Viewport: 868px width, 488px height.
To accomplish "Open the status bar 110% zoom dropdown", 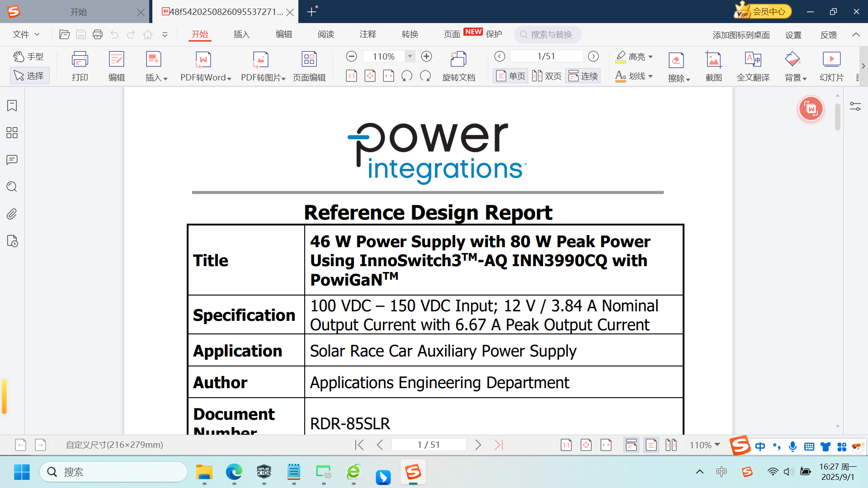I will 704,445.
